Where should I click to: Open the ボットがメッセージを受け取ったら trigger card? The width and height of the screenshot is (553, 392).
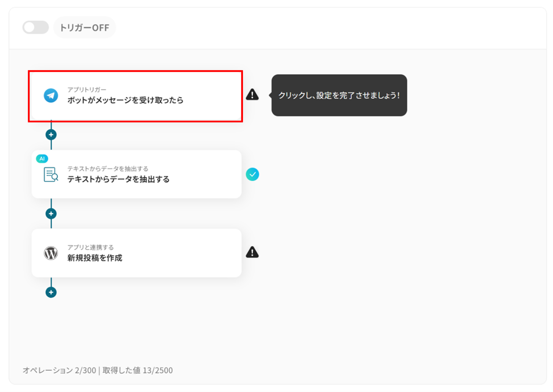135,96
